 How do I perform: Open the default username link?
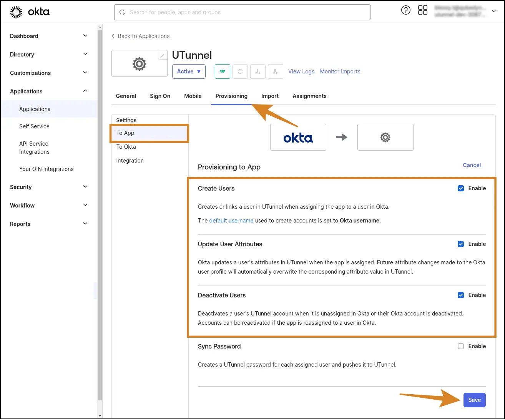pyautogui.click(x=231, y=221)
